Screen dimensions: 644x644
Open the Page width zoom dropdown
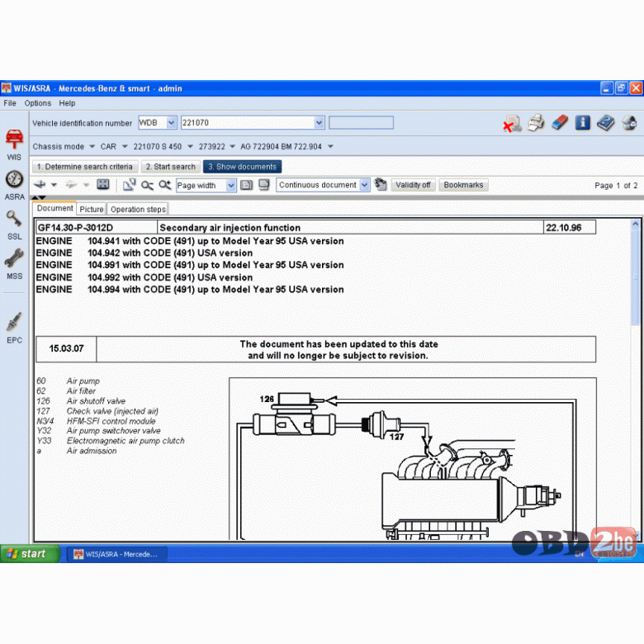(x=231, y=185)
